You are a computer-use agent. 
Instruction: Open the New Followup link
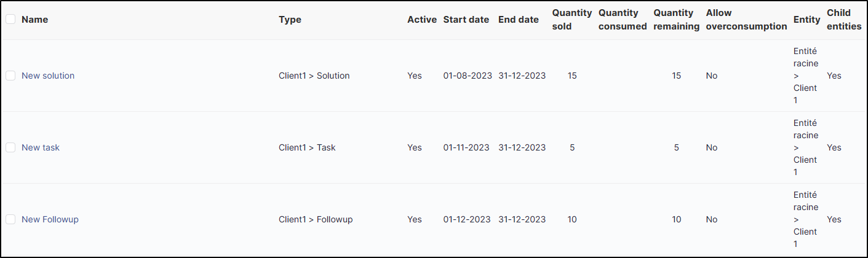(x=50, y=219)
